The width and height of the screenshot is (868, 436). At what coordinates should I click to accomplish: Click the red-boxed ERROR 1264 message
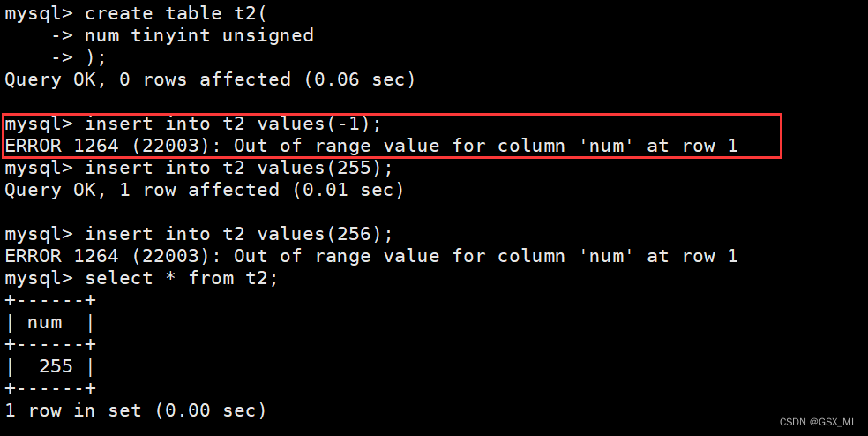[x=370, y=146]
